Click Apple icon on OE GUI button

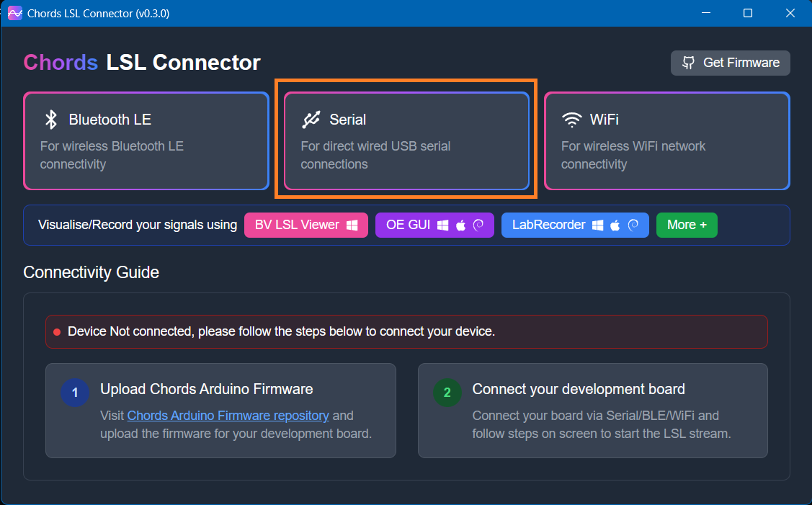tap(460, 225)
